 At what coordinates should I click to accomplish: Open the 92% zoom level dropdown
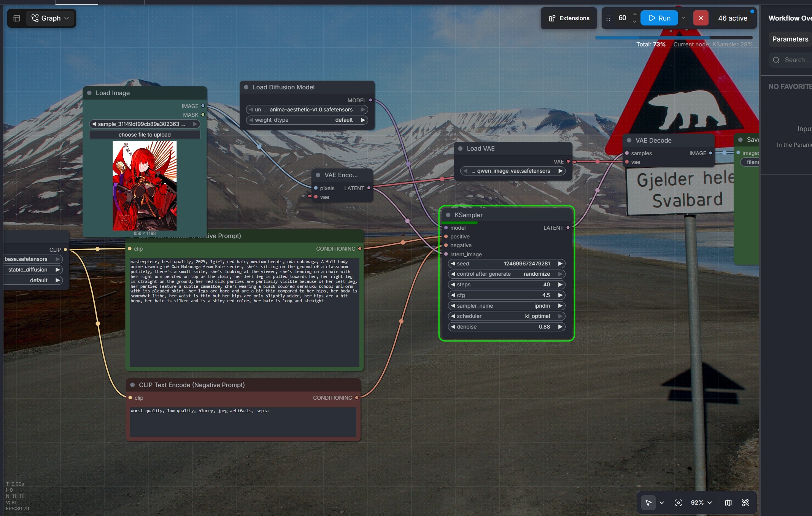point(701,503)
